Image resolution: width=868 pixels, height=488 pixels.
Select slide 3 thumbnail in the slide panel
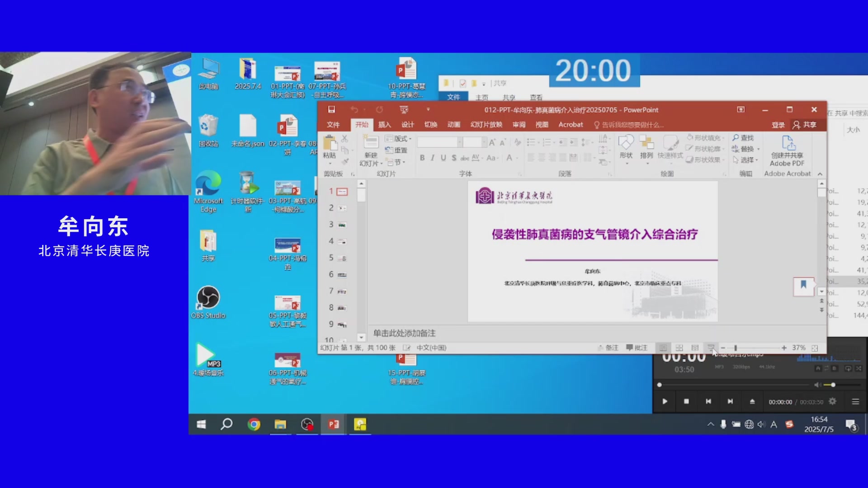coord(342,225)
